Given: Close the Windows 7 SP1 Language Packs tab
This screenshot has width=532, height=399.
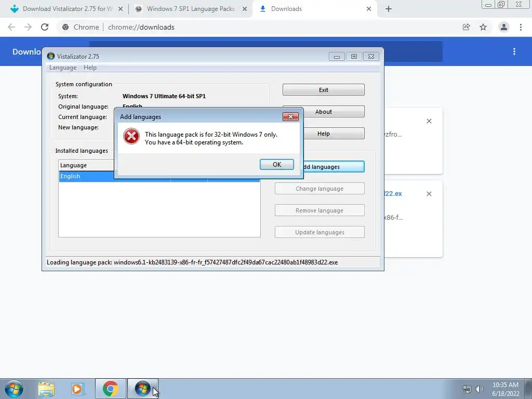Looking at the screenshot, I should click(x=245, y=9).
